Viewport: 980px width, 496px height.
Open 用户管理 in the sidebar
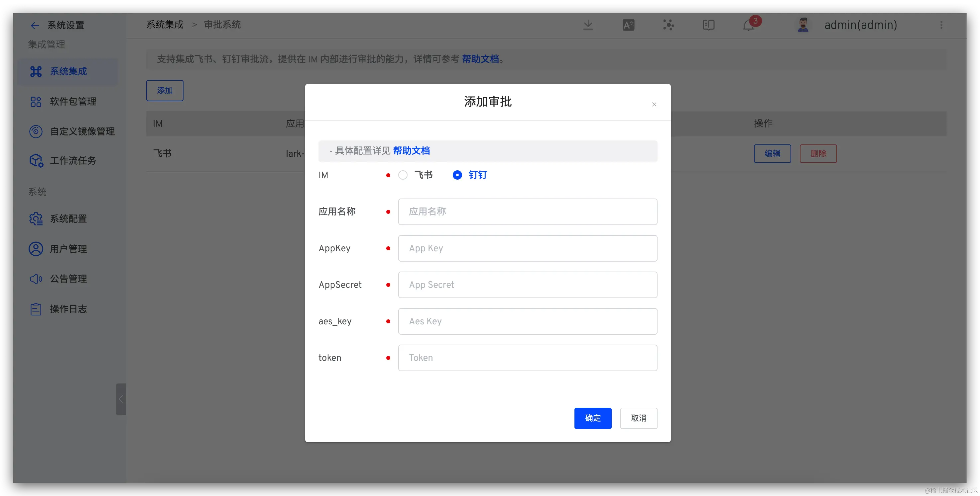click(68, 249)
